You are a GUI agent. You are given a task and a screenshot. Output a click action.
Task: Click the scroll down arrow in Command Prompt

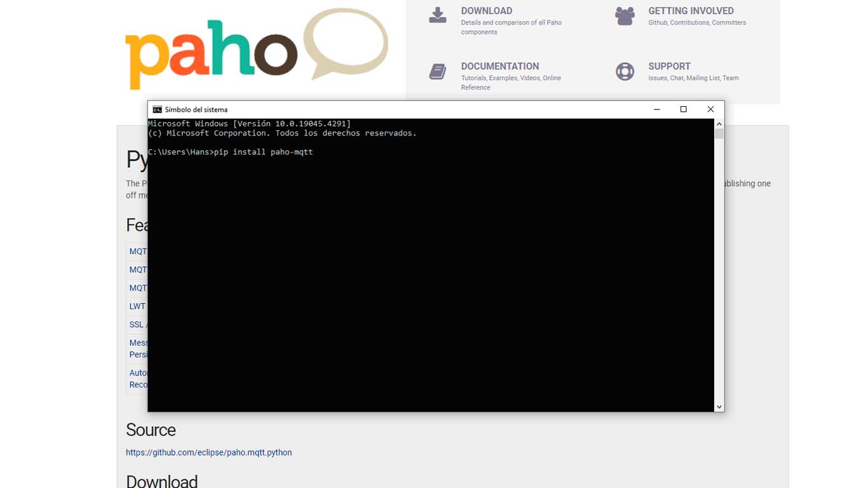tap(719, 407)
